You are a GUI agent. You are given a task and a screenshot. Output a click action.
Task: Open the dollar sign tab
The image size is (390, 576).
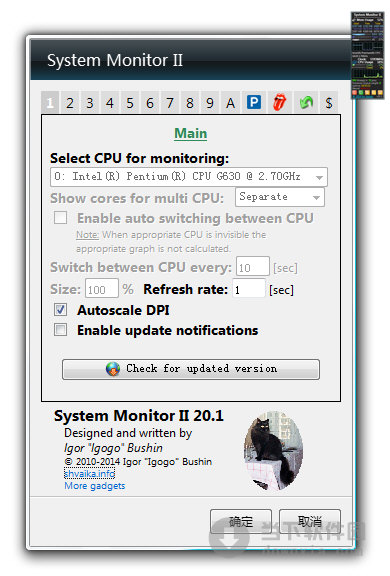pyautogui.click(x=329, y=102)
